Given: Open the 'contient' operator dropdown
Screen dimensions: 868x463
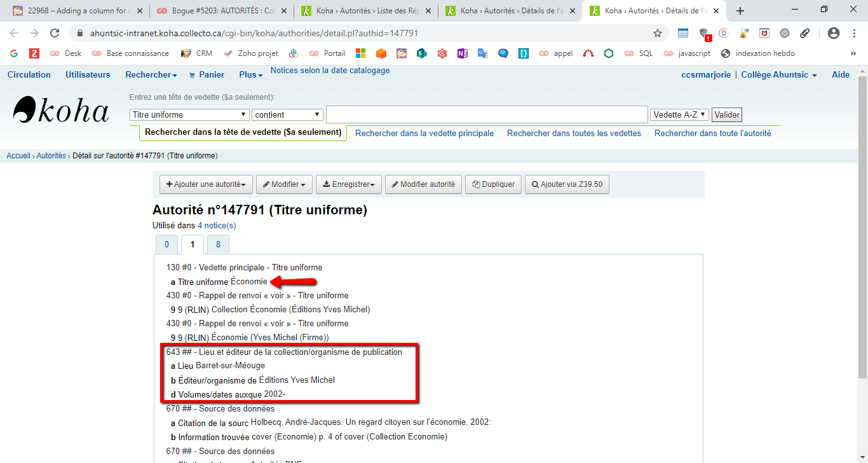Looking at the screenshot, I should (287, 114).
